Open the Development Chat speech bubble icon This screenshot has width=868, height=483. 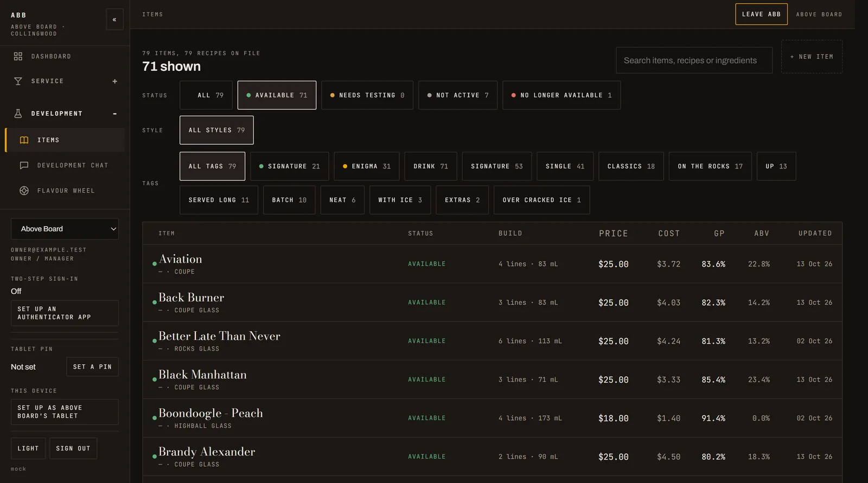pos(24,165)
